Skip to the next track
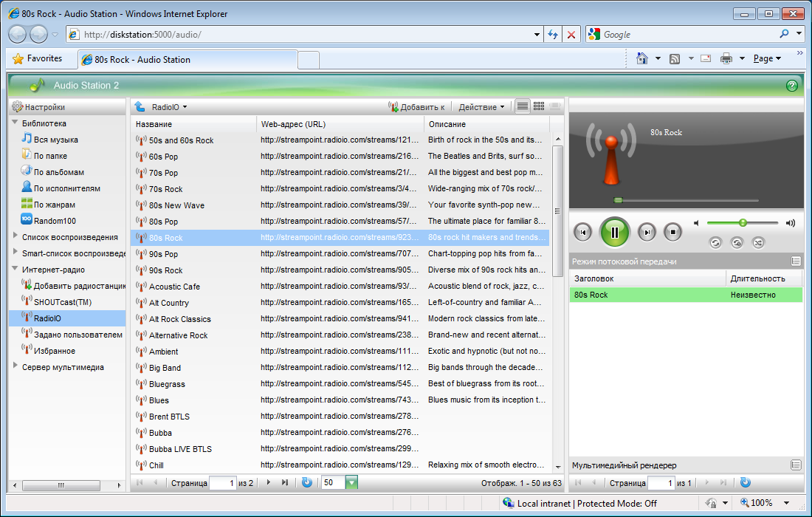 [x=647, y=232]
